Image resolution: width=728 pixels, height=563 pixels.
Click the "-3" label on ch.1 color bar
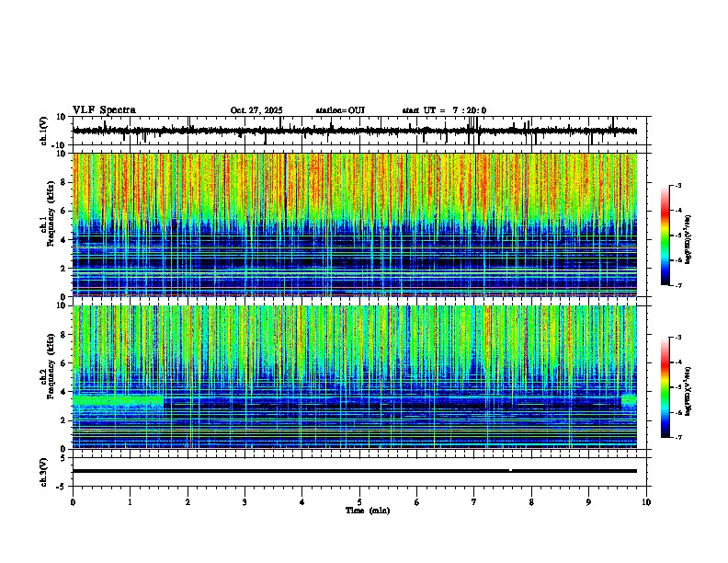click(678, 185)
